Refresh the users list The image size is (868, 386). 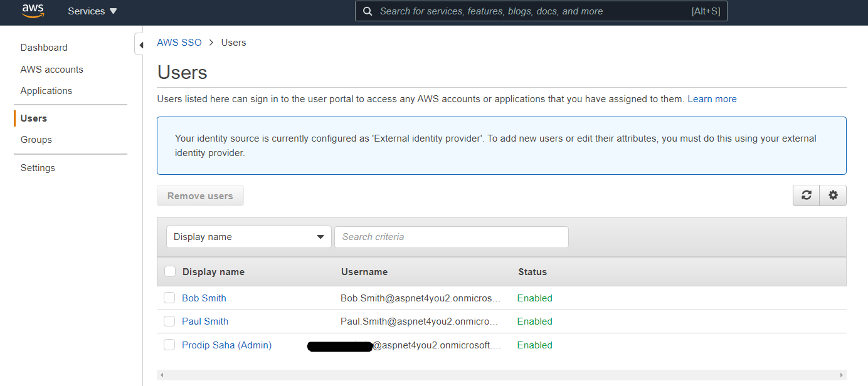pyautogui.click(x=807, y=196)
